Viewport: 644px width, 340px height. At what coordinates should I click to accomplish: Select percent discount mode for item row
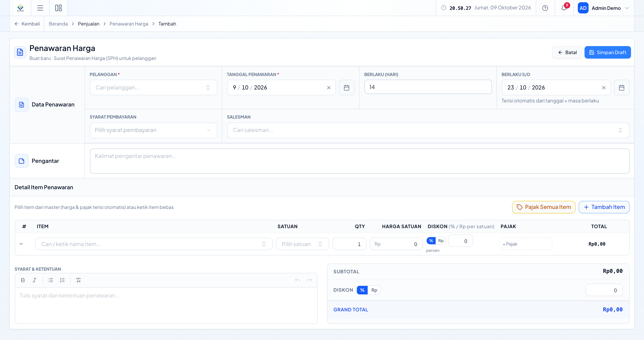431,240
